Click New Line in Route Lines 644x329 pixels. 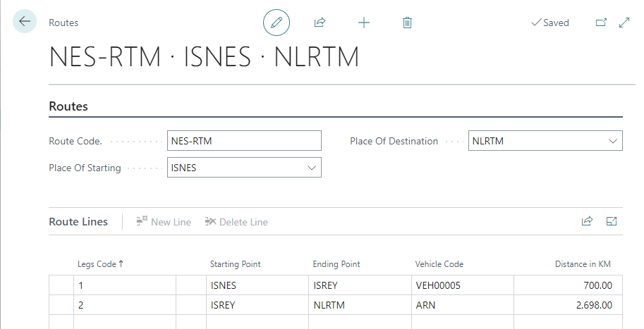[x=164, y=222]
